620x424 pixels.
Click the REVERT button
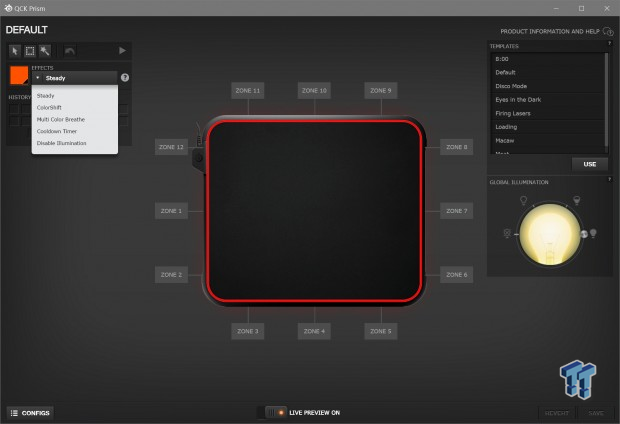(x=557, y=413)
